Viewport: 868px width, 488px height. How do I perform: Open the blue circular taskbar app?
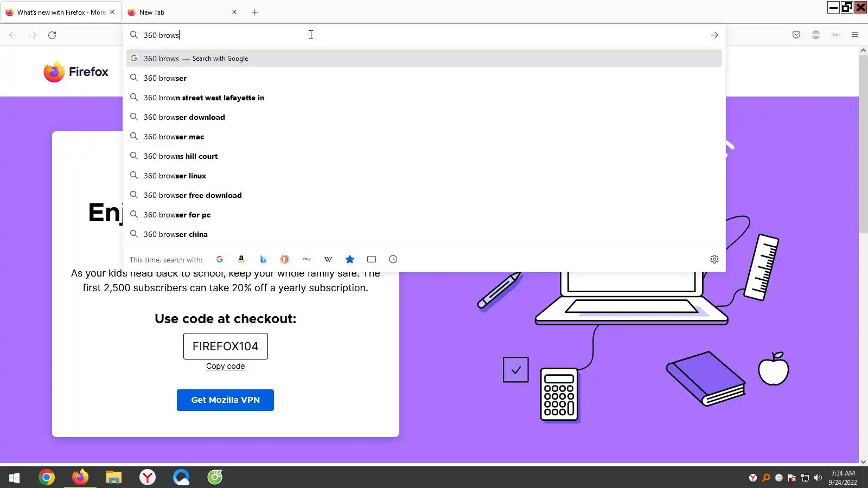click(181, 477)
